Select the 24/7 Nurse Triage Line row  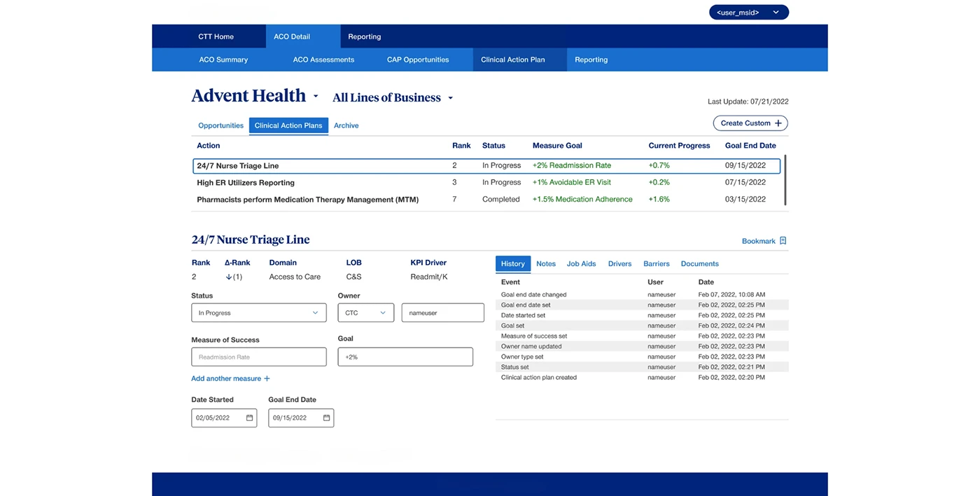click(x=486, y=166)
